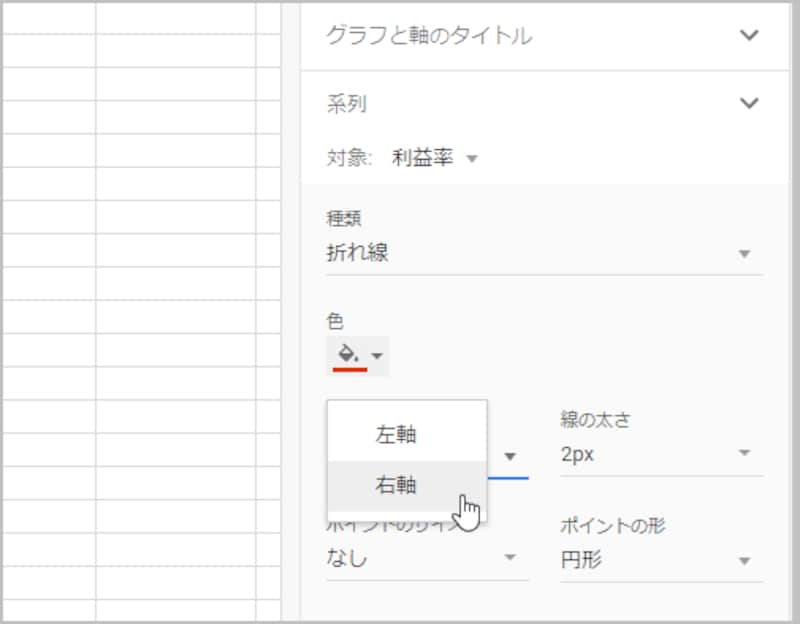Click the axis field dropdown arrow with blue underline
Screen dimensions: 800x624
click(x=511, y=457)
